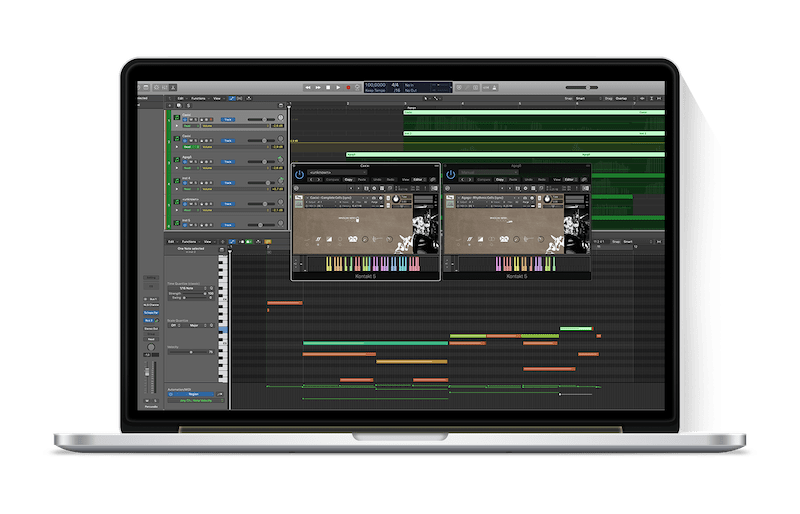Click the Link icon in the Apig6 plug-in window
The height and width of the screenshot is (514, 800).
click(x=584, y=180)
